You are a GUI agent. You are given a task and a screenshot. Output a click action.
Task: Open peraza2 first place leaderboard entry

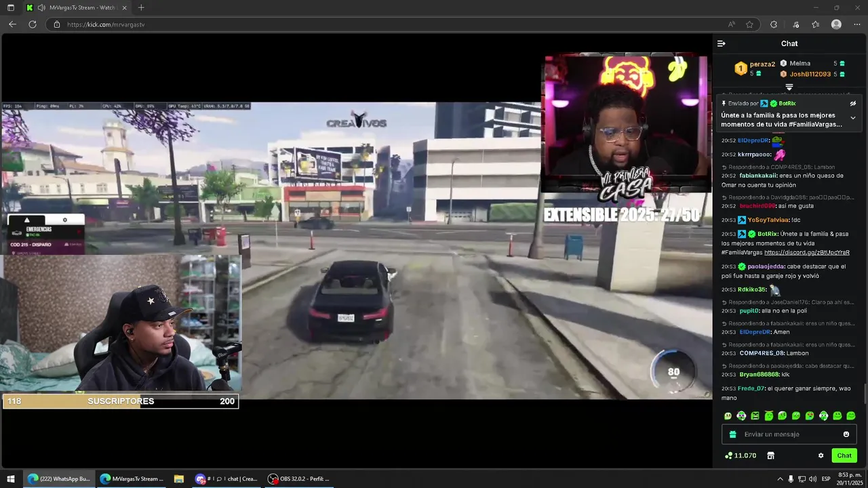point(755,68)
